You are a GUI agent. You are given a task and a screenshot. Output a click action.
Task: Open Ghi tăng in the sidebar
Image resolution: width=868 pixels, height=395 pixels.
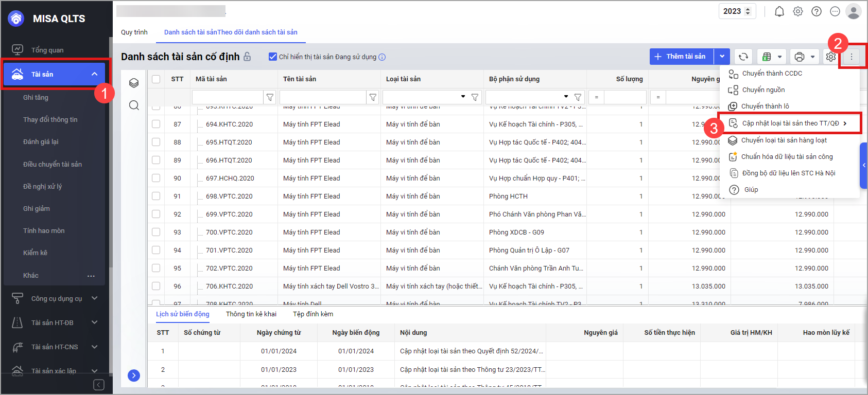pos(36,97)
